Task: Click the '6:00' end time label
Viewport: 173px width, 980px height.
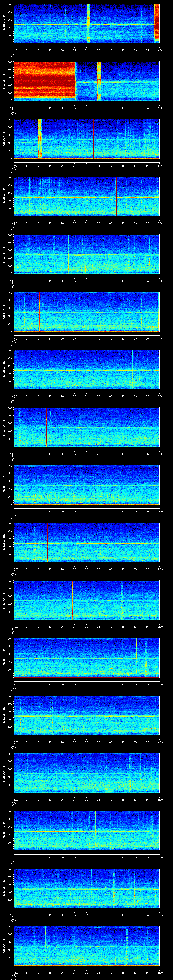Action: pos(160,281)
